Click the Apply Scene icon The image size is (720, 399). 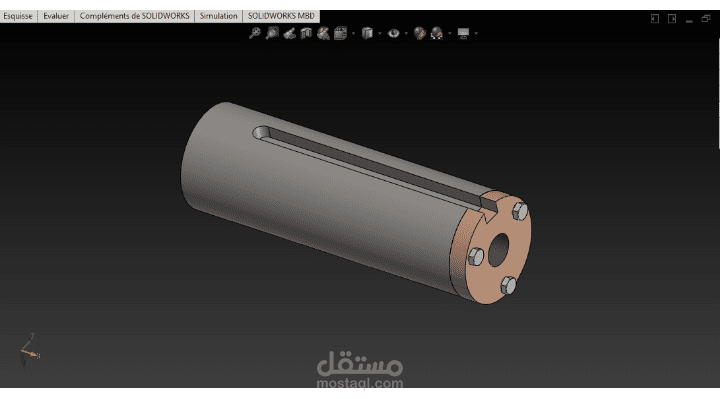click(437, 33)
